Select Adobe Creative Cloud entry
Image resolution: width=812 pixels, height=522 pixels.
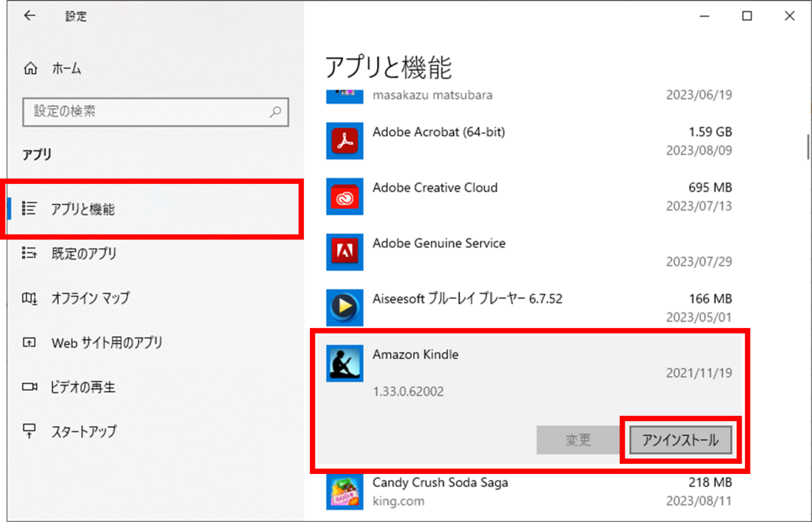[x=529, y=197]
